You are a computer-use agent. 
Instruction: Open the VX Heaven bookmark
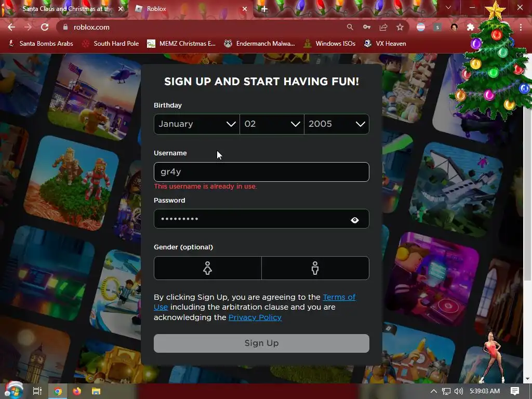[x=385, y=44]
